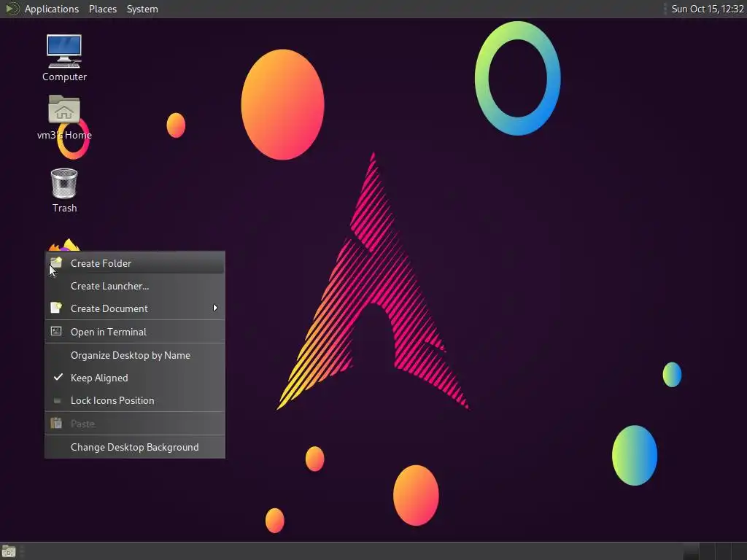Click the show desktop icon in bottom panel
This screenshot has width=747, height=560.
point(9,551)
